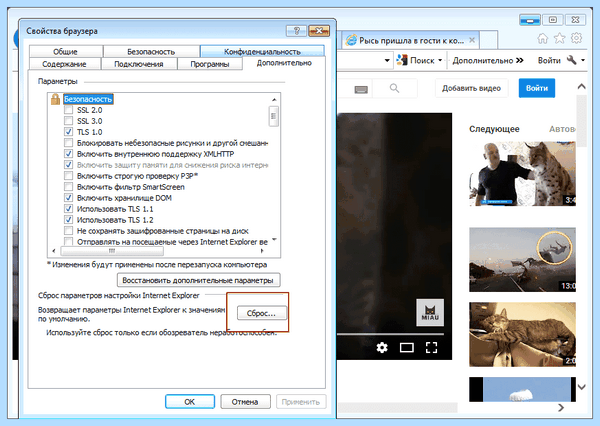Expand the Поиск dropdown arrow
The image size is (600, 426).
point(440,60)
